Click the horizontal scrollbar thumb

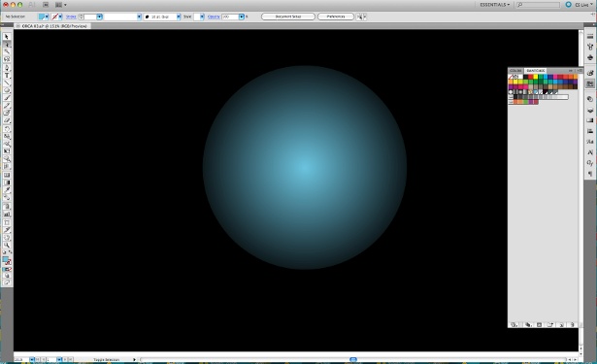point(353,359)
